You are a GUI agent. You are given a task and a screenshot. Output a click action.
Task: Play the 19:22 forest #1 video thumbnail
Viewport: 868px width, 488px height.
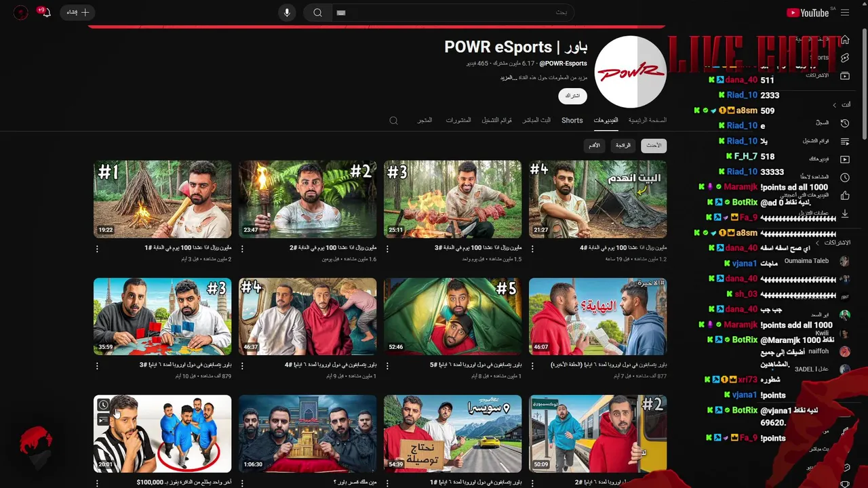[163, 199]
